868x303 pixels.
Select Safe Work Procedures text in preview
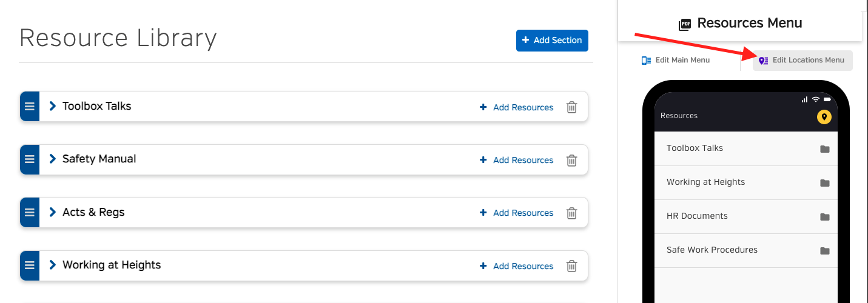[712, 250]
